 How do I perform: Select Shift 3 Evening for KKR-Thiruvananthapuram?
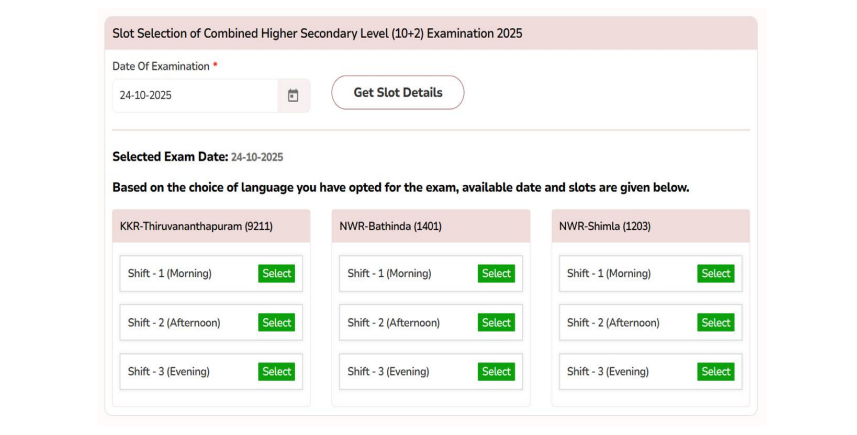click(277, 372)
